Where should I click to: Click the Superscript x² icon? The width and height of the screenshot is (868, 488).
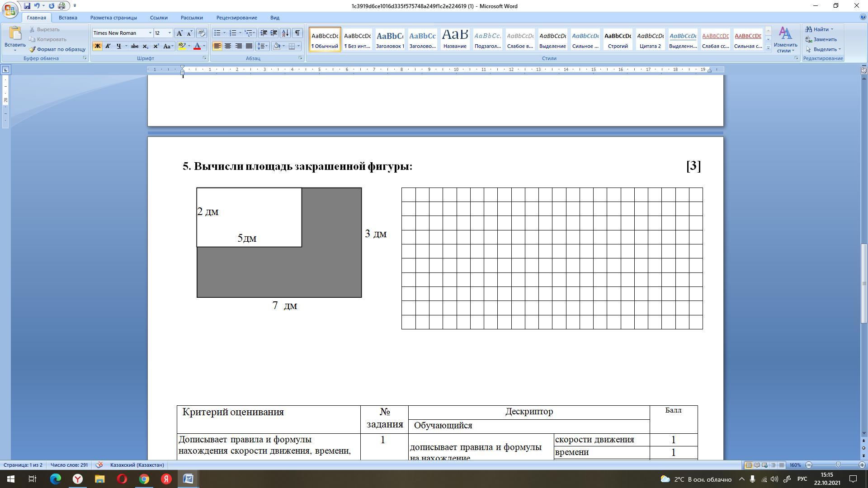pyautogui.click(x=156, y=46)
